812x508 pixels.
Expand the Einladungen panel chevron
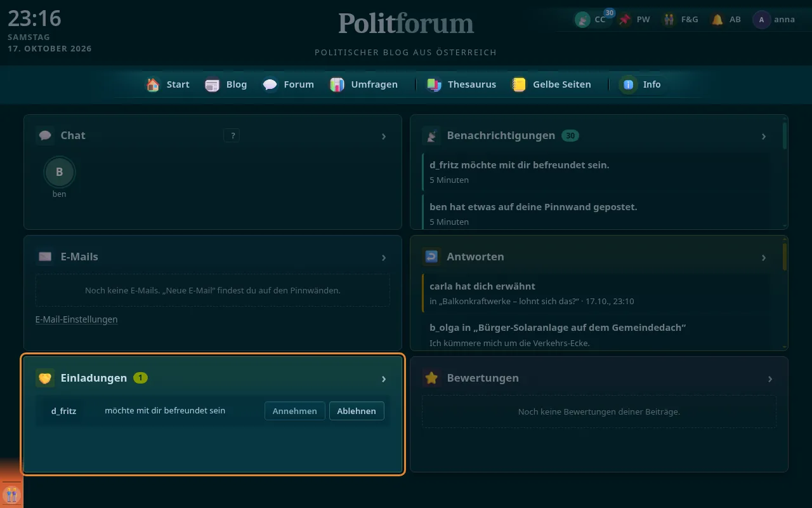(384, 378)
